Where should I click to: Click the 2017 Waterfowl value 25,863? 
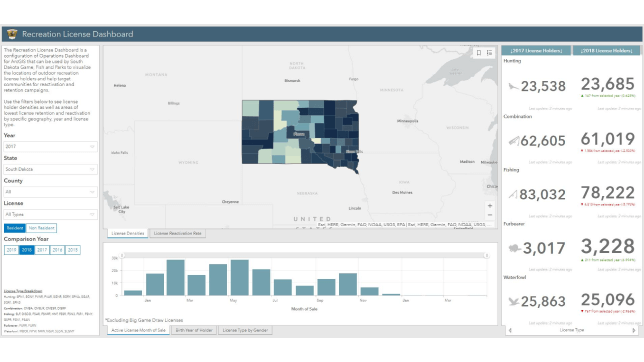[x=543, y=302]
